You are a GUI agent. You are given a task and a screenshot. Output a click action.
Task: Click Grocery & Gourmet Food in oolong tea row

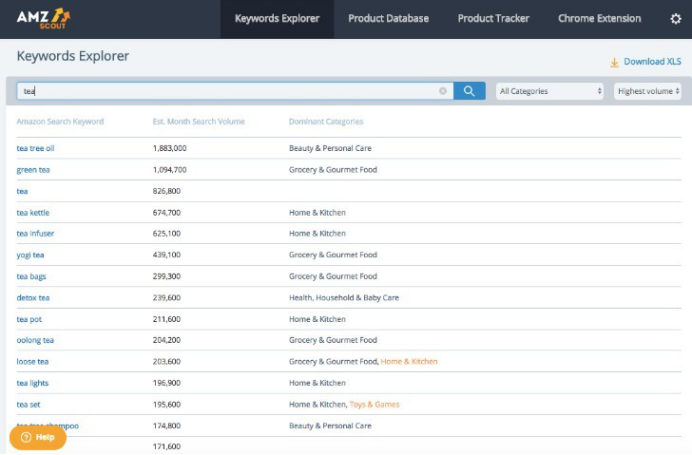[x=333, y=340]
